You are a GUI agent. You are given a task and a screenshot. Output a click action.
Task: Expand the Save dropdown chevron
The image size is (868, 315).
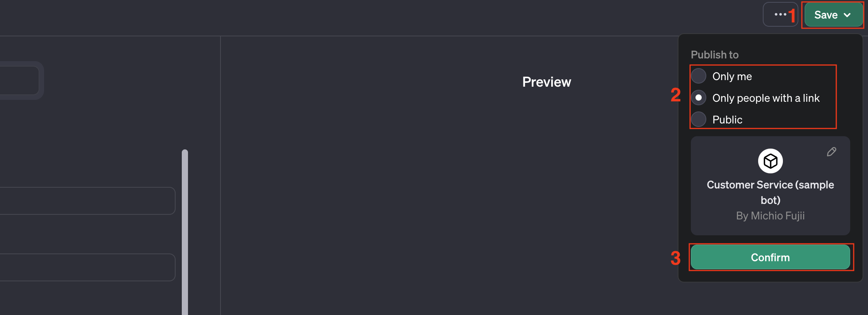(847, 15)
